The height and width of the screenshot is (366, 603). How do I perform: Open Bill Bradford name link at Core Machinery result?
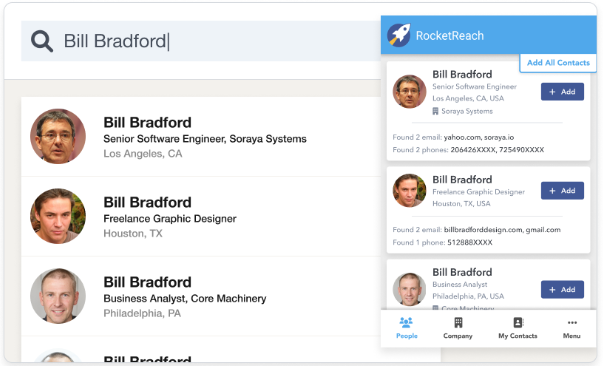[147, 282]
